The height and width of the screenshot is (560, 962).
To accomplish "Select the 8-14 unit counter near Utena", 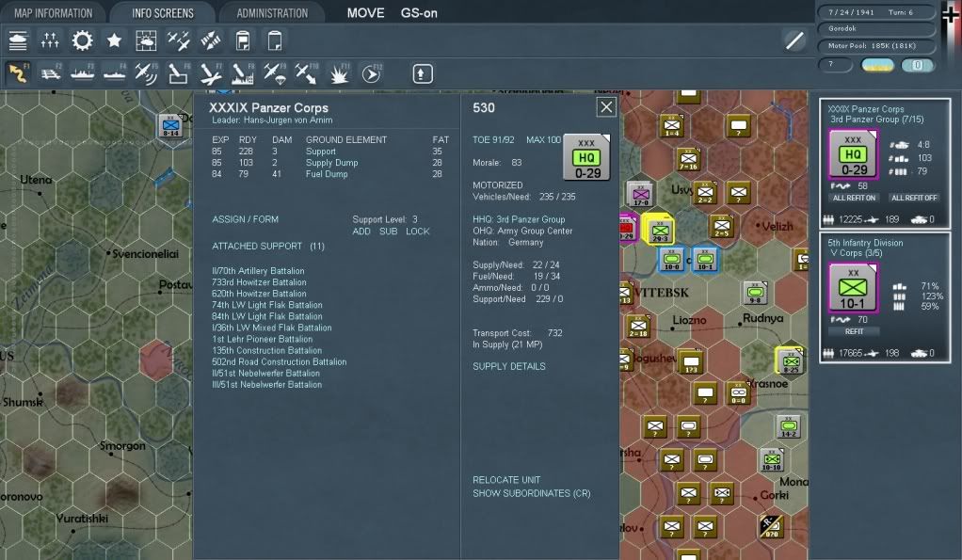I will point(170,126).
